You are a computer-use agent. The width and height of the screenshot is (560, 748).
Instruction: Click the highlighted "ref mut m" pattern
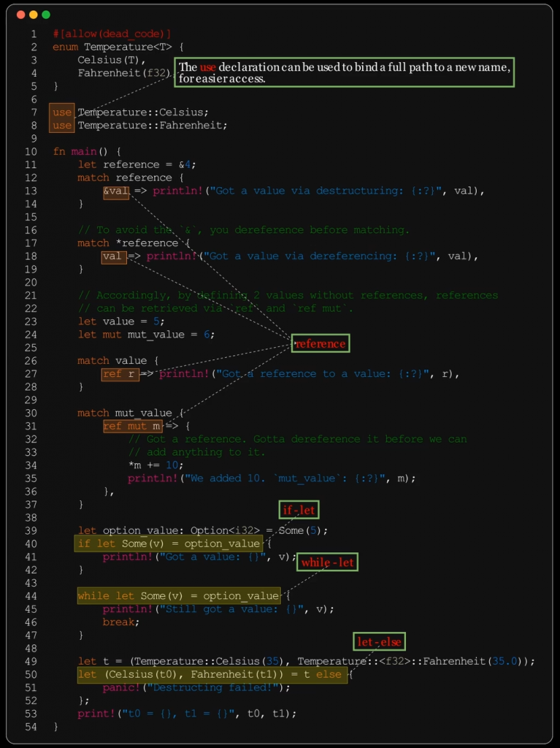(132, 426)
